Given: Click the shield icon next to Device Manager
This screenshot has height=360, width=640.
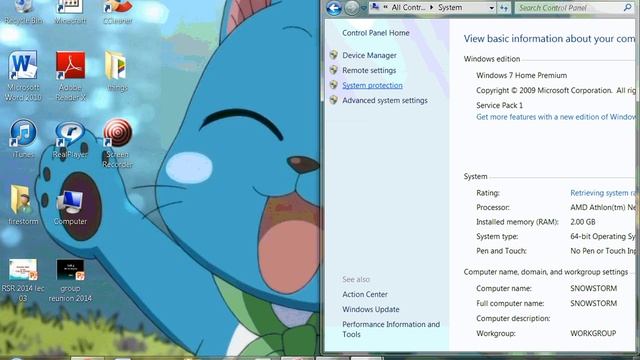Looking at the screenshot, I should pyautogui.click(x=333, y=55).
